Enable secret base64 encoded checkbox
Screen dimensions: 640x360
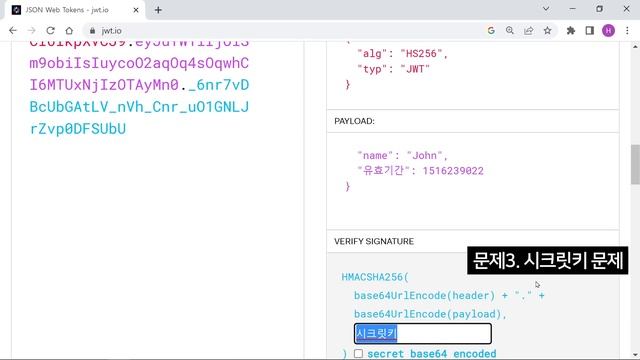point(358,353)
